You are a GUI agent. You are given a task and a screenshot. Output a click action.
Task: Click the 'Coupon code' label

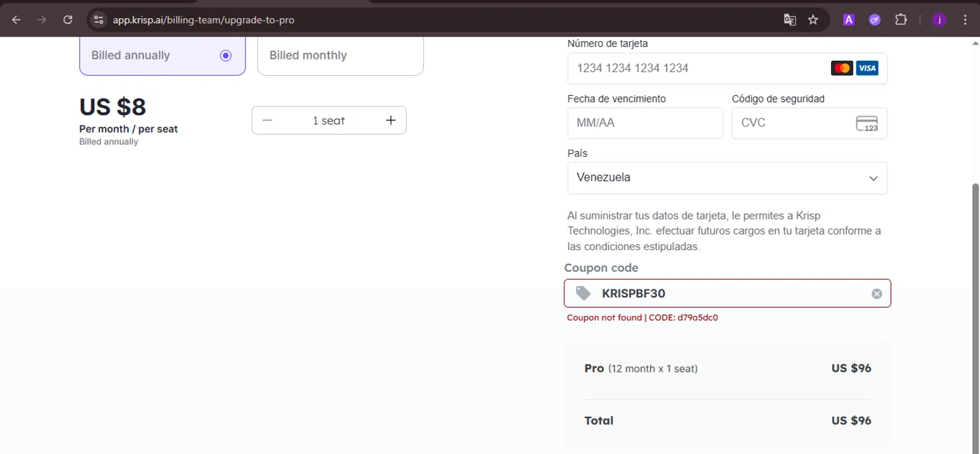(601, 268)
